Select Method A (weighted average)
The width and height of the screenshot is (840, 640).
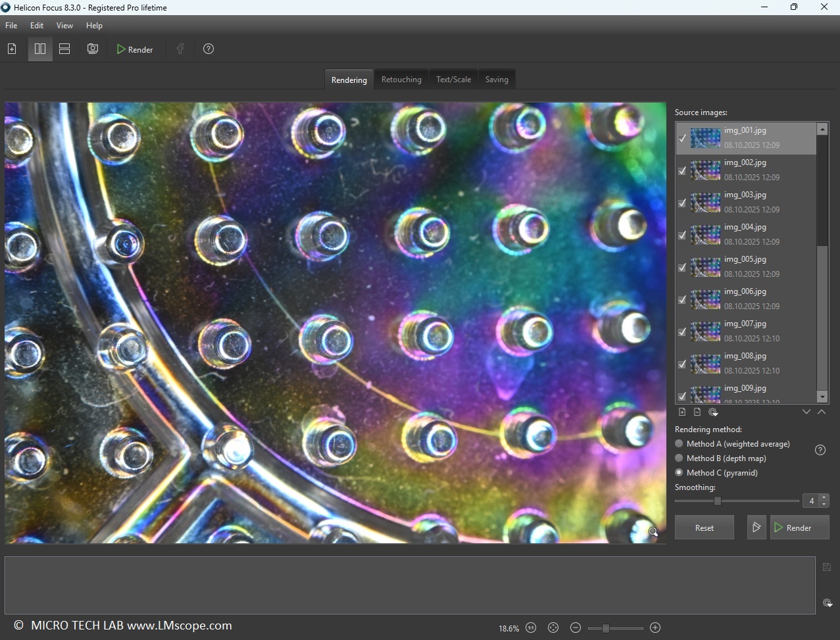coord(679,444)
